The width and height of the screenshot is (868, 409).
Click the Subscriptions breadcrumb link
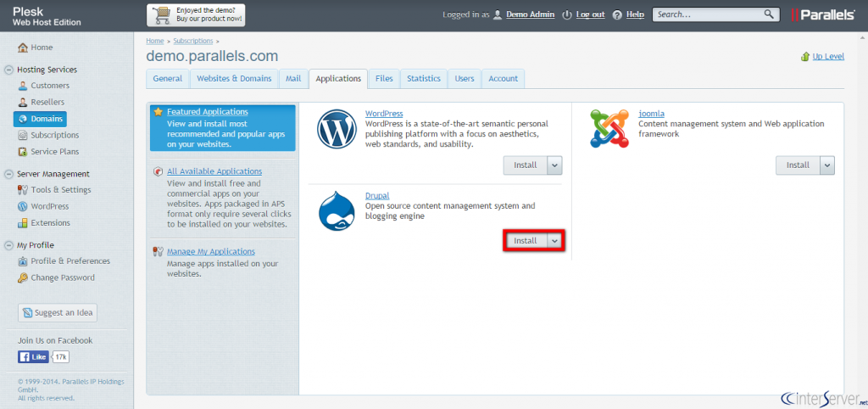pyautogui.click(x=193, y=41)
